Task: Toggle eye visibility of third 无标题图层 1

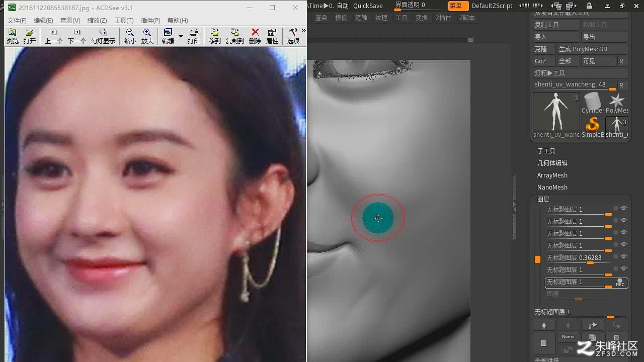Action: [624, 232]
